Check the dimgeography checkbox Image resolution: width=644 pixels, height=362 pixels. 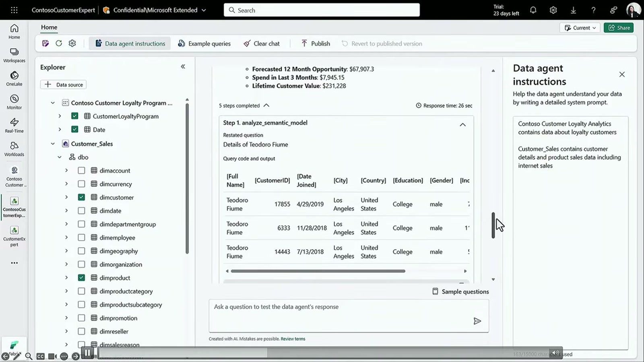[81, 251]
